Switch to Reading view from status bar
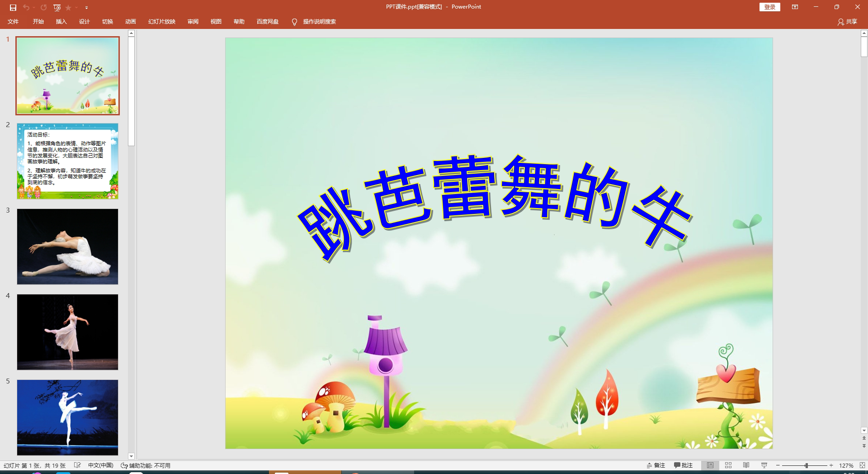The image size is (868, 474). (746, 465)
